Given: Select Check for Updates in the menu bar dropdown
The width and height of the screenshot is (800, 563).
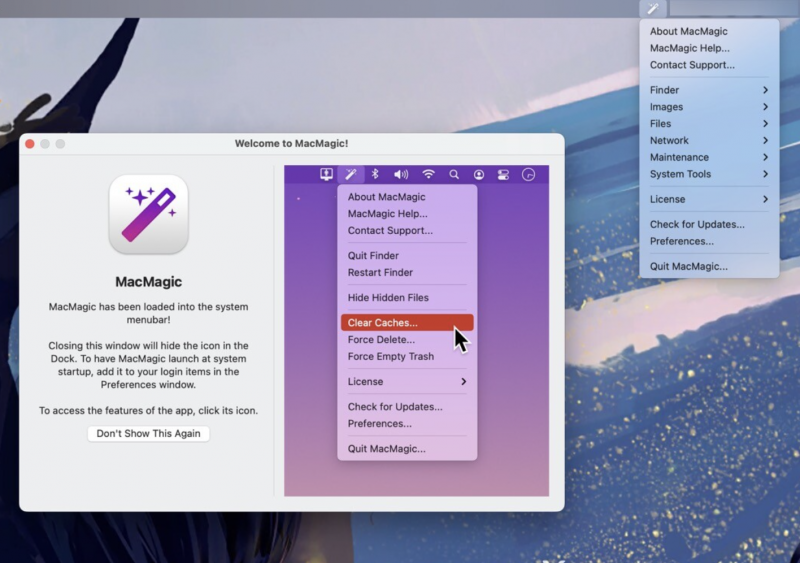Looking at the screenshot, I should tap(709, 224).
